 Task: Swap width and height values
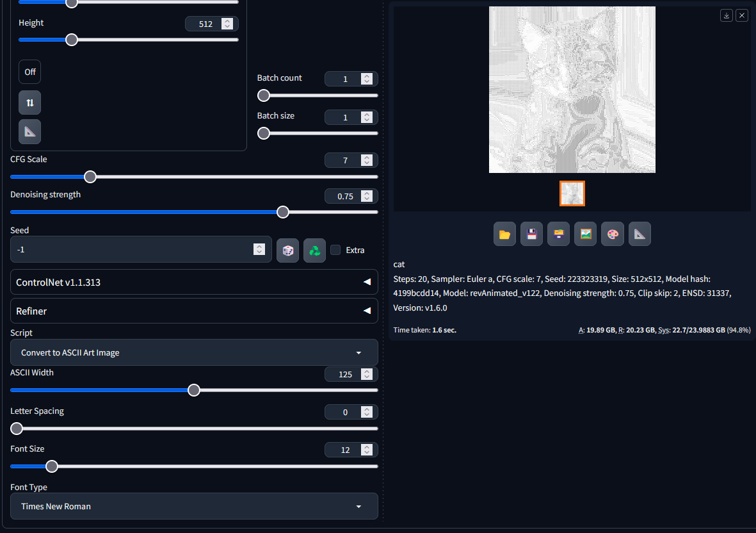pos(29,102)
